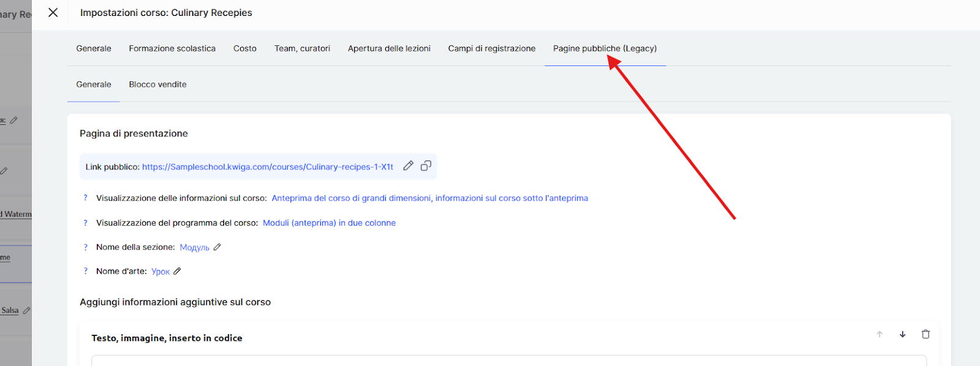Image resolution: width=980 pixels, height=366 pixels.
Task: Switch to the Costo tab
Action: [x=245, y=48]
